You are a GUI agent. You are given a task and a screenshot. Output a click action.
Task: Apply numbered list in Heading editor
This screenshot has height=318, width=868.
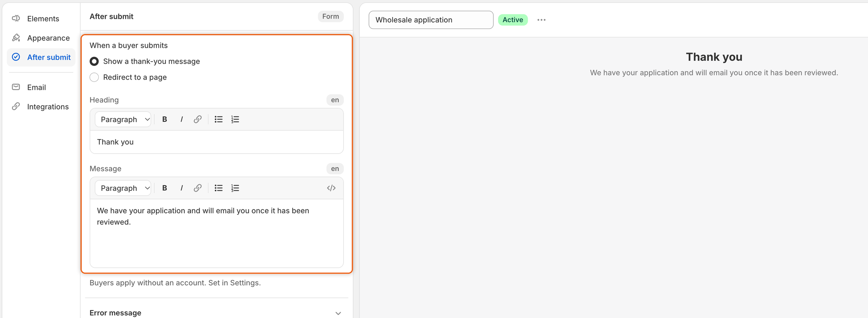pyautogui.click(x=235, y=119)
